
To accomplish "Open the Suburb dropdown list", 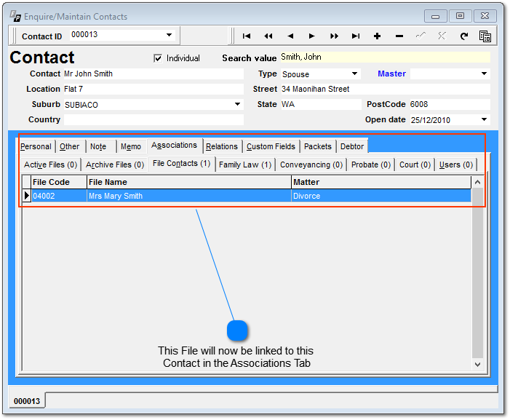I will tap(237, 104).
